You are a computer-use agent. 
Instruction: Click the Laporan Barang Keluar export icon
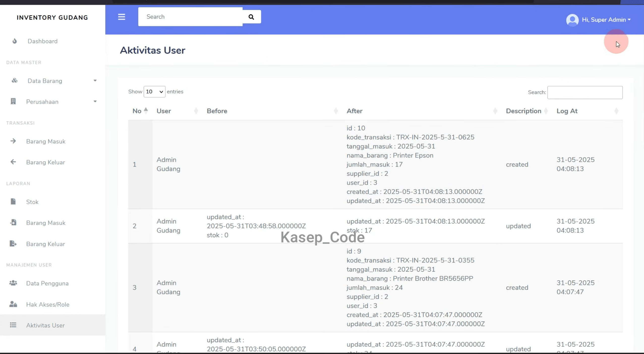[x=13, y=244]
